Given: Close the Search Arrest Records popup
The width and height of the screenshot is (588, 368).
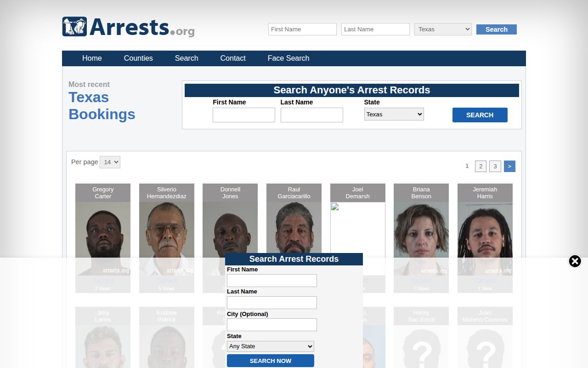Looking at the screenshot, I should point(575,261).
